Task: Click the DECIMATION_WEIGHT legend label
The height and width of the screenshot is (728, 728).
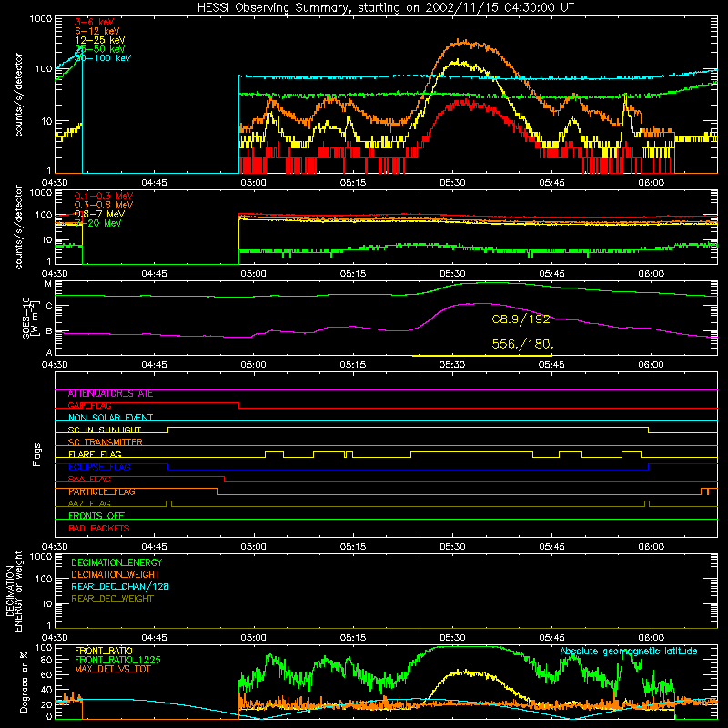Action: pos(116,574)
